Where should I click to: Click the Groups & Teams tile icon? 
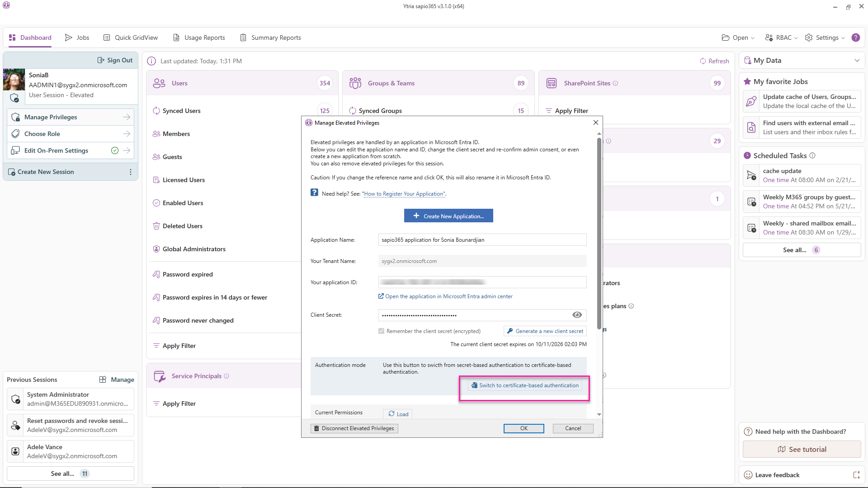[355, 83]
